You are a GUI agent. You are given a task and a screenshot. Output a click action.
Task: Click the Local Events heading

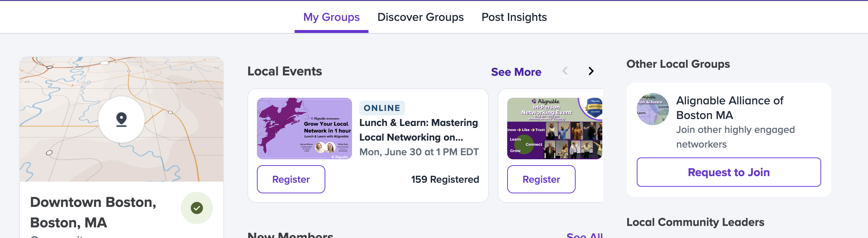coord(285,71)
